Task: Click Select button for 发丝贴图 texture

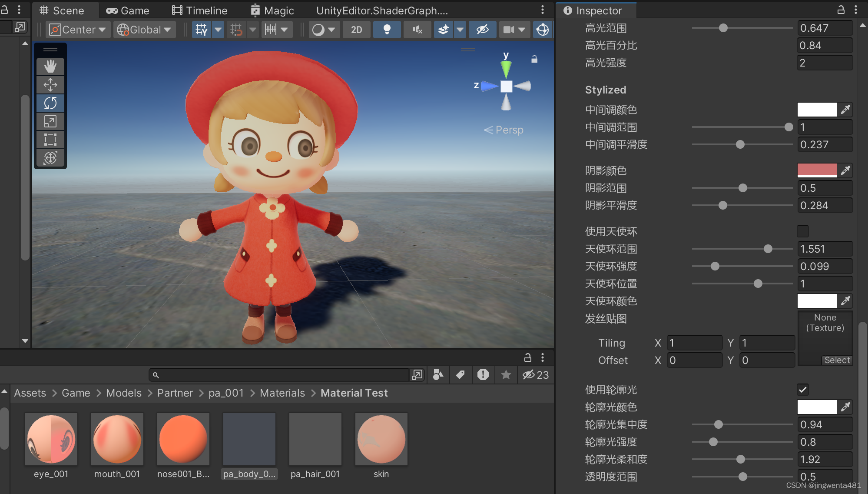Action: click(837, 360)
